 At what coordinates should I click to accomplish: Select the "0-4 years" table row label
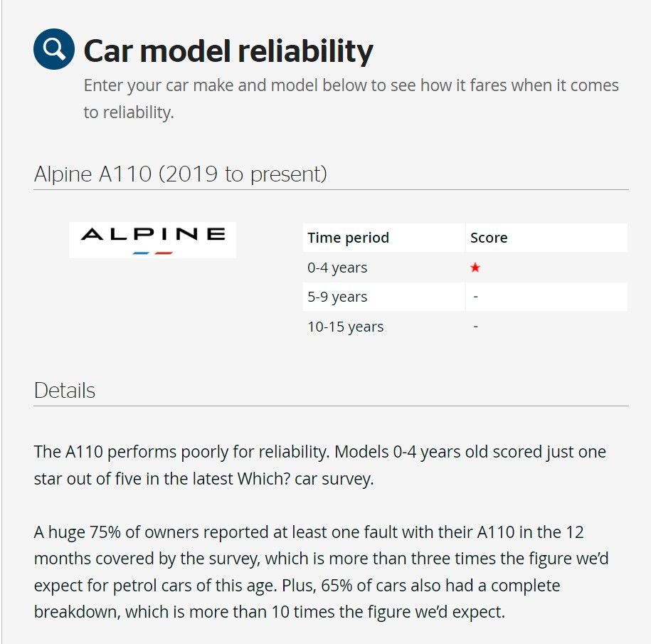coord(337,268)
